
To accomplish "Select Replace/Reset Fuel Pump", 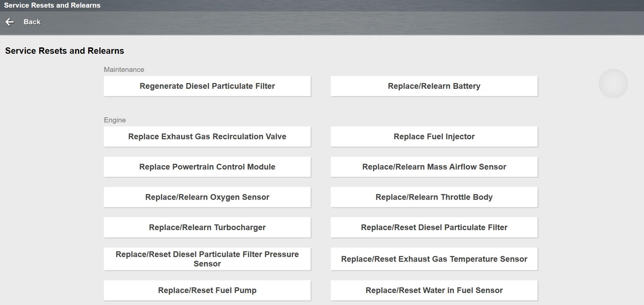I will click(207, 290).
